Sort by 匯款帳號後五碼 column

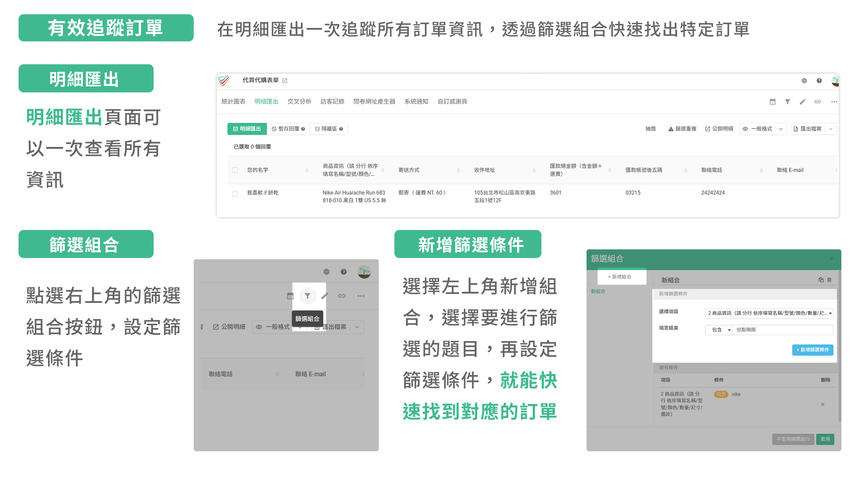[x=685, y=170]
